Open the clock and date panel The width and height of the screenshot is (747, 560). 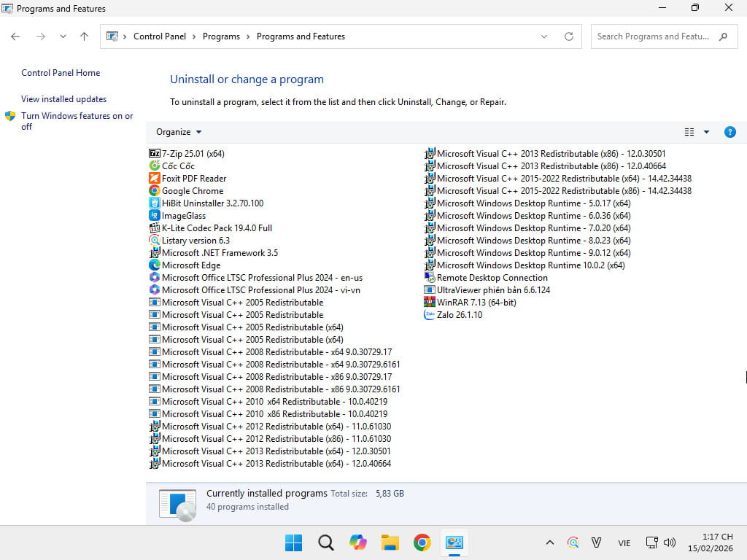711,542
